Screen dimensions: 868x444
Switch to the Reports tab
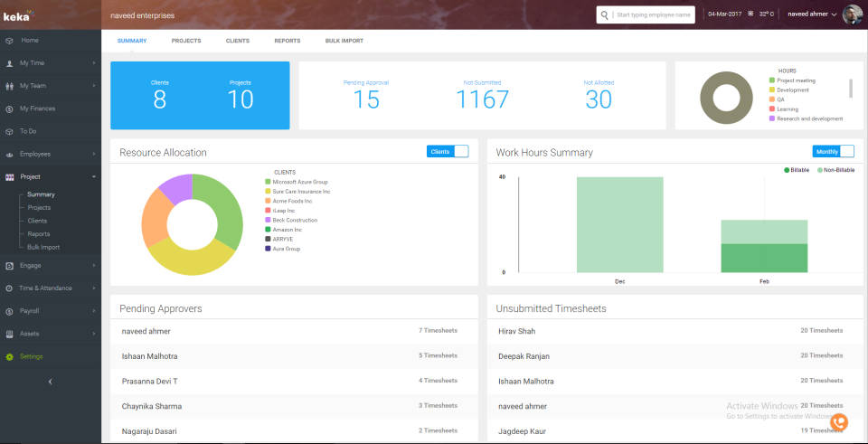click(x=288, y=41)
